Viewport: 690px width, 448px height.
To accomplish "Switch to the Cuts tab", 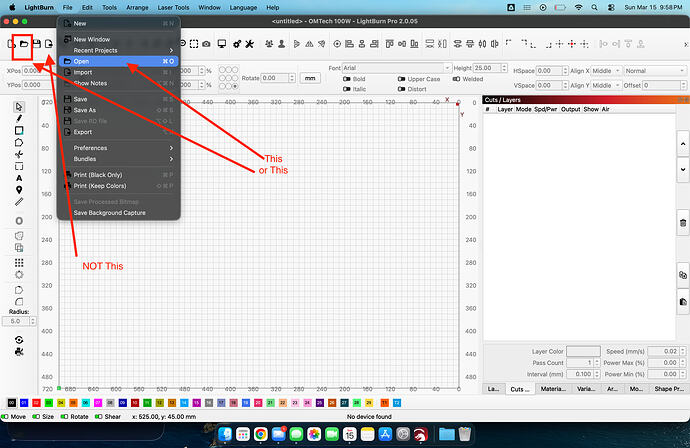I will point(520,389).
